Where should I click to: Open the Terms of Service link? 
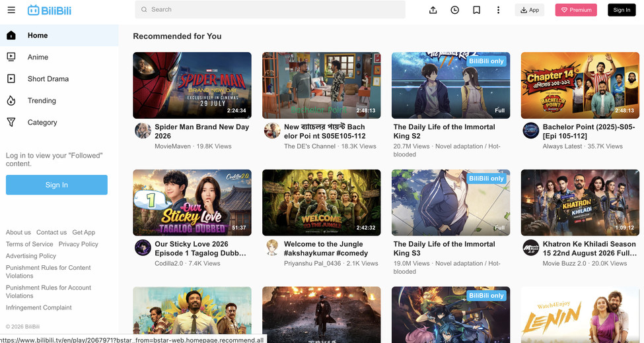coord(29,244)
